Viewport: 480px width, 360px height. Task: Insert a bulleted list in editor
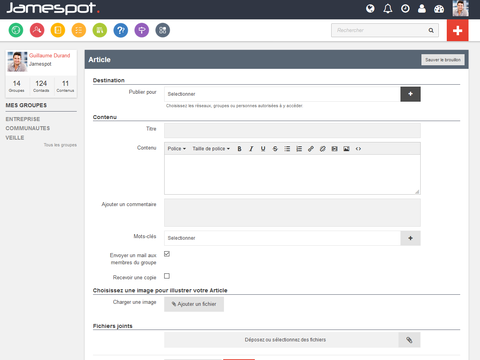[x=287, y=149]
